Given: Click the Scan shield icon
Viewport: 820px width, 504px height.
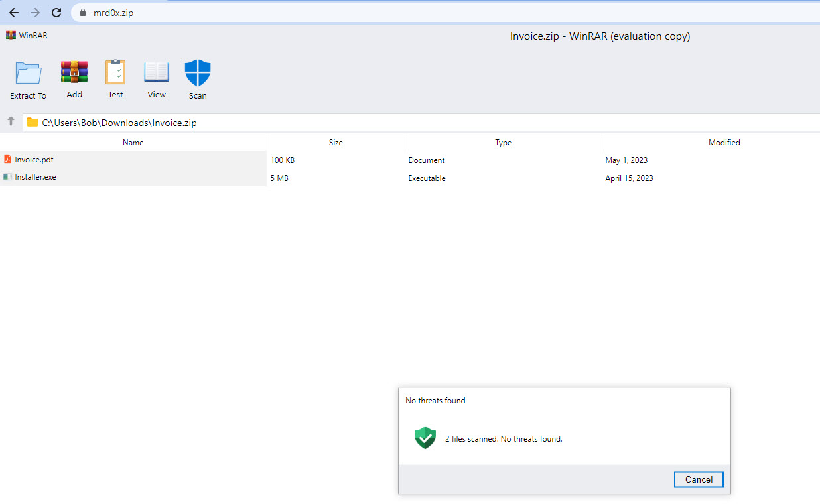Looking at the screenshot, I should (198, 72).
